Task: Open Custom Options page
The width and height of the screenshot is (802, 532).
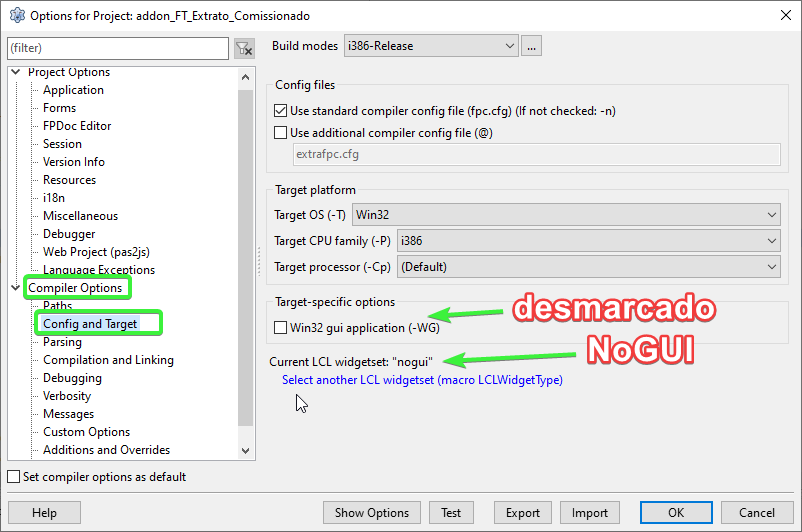Action: [x=86, y=432]
